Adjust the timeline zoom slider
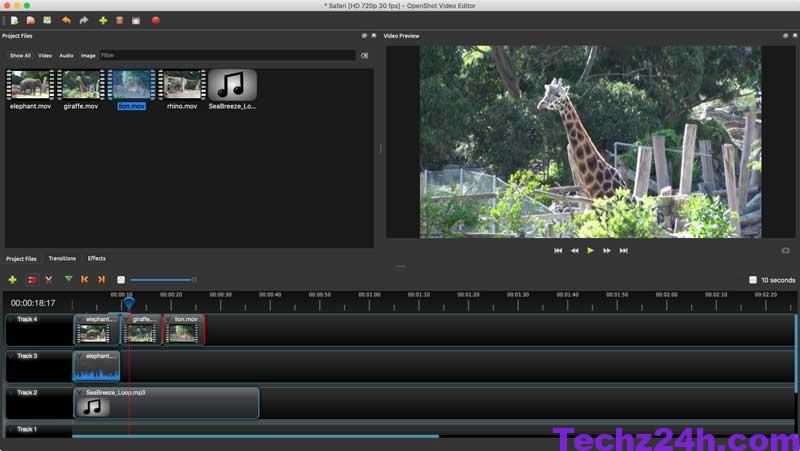 pyautogui.click(x=163, y=280)
